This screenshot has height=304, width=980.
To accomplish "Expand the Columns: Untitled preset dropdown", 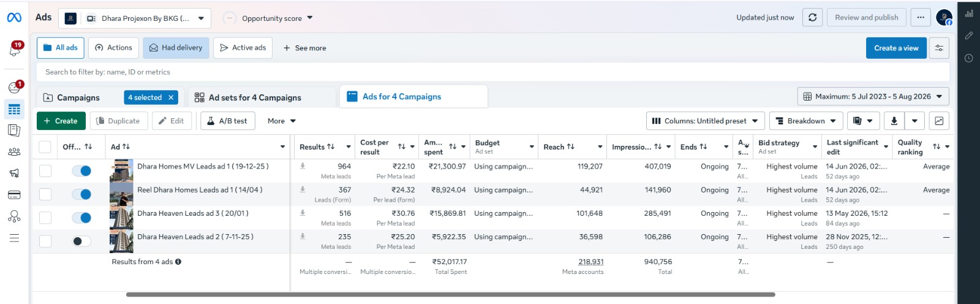I will [x=705, y=121].
